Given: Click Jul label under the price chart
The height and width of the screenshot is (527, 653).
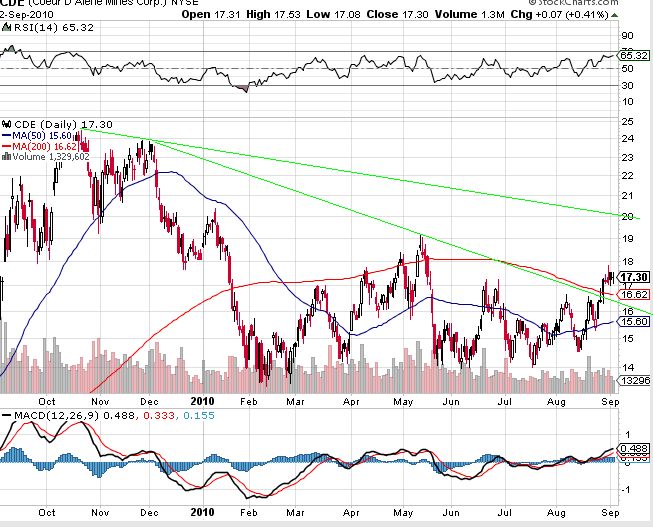Looking at the screenshot, I should point(504,402).
